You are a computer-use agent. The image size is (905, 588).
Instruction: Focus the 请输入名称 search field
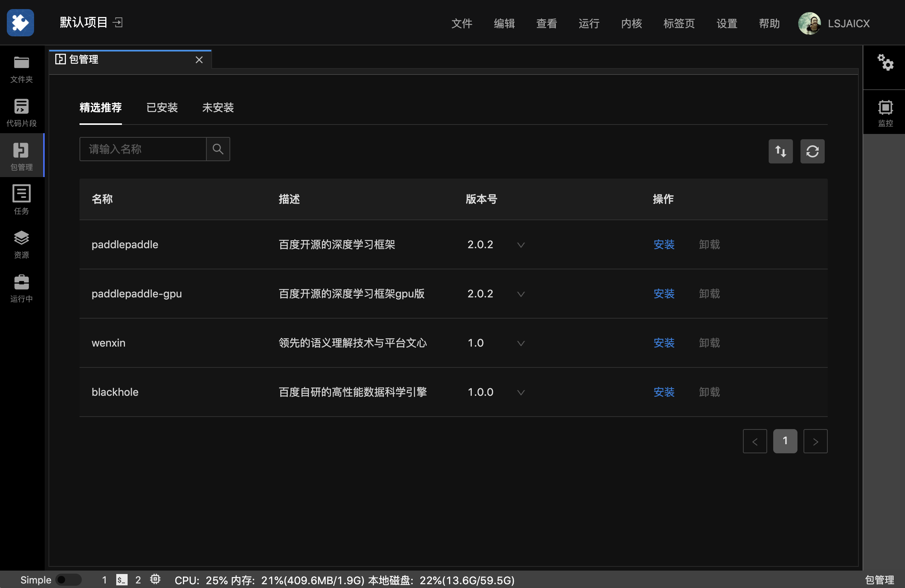click(143, 149)
